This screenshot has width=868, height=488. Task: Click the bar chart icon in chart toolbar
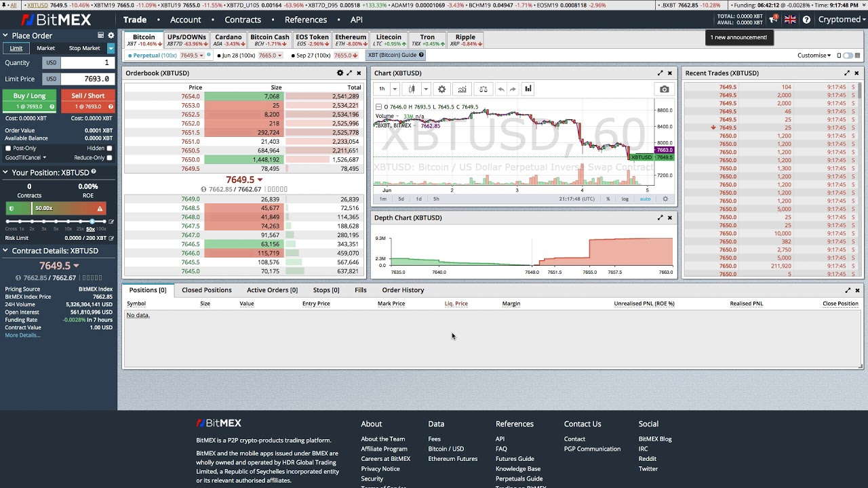coord(528,89)
